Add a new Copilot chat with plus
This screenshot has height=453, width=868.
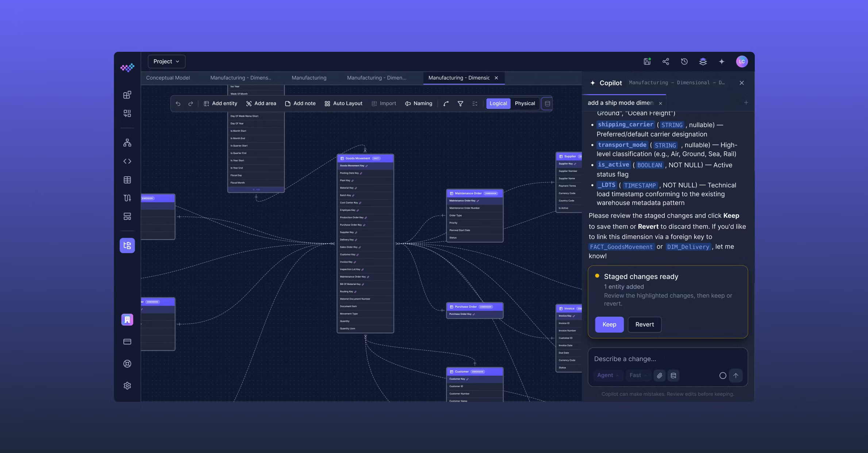coord(746,103)
